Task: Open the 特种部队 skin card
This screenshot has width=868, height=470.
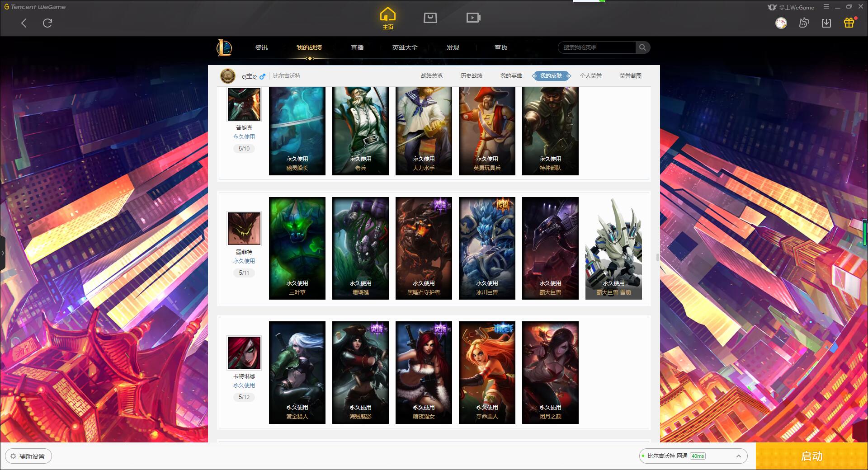Action: click(x=550, y=131)
